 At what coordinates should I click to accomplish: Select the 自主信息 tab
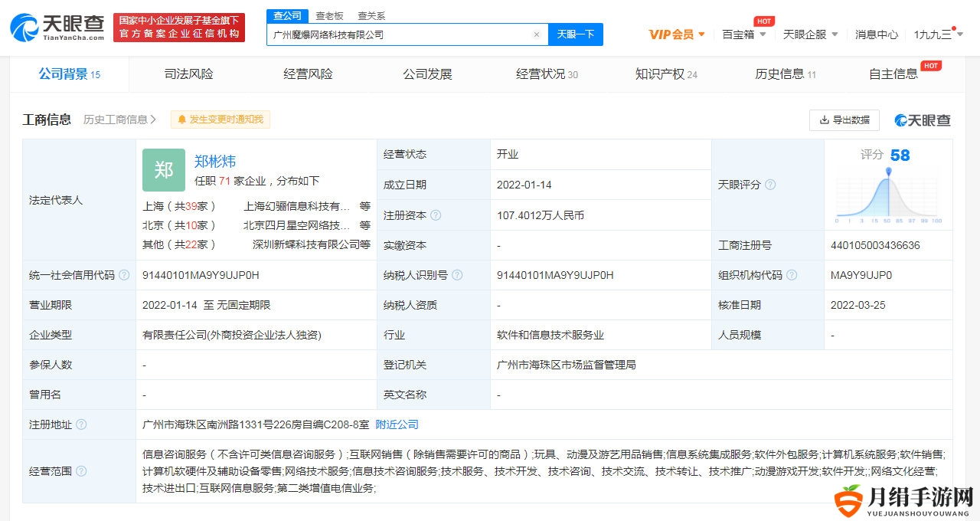coord(893,74)
